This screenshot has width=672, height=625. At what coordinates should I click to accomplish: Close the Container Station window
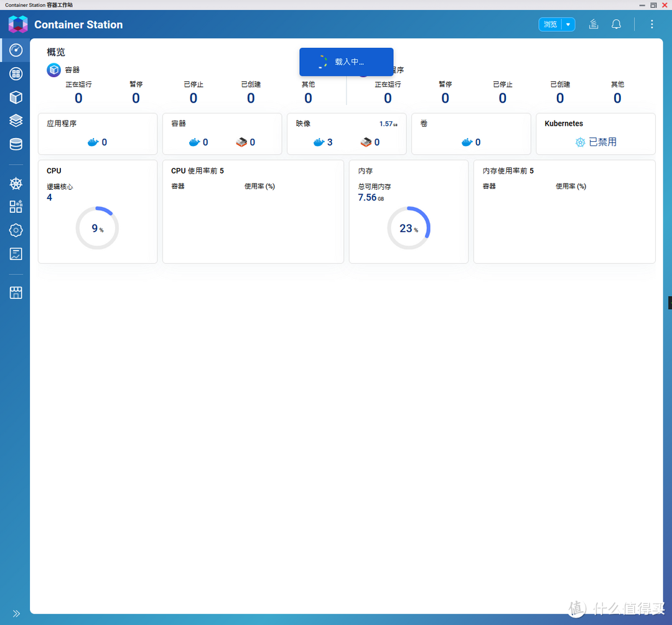pyautogui.click(x=665, y=5)
